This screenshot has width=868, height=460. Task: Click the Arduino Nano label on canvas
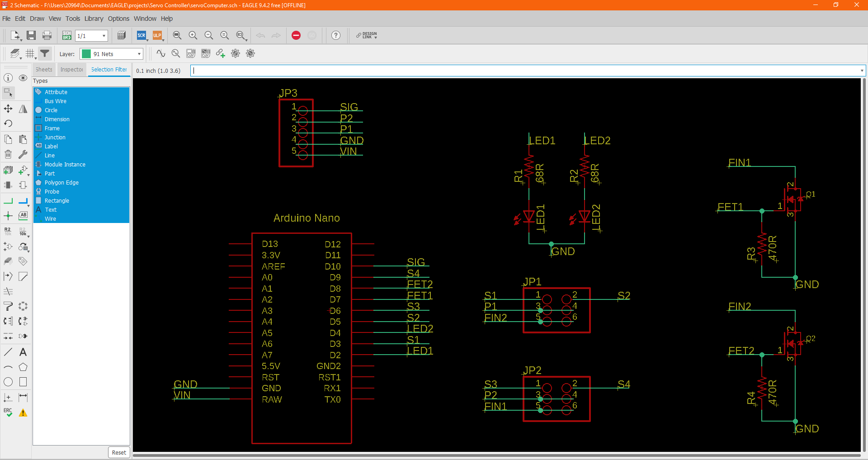307,218
